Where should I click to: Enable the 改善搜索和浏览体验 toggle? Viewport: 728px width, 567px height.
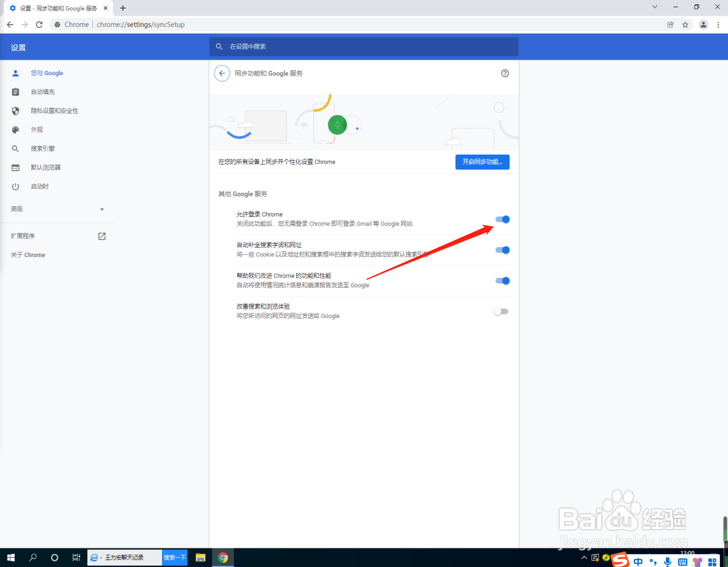pos(501,311)
